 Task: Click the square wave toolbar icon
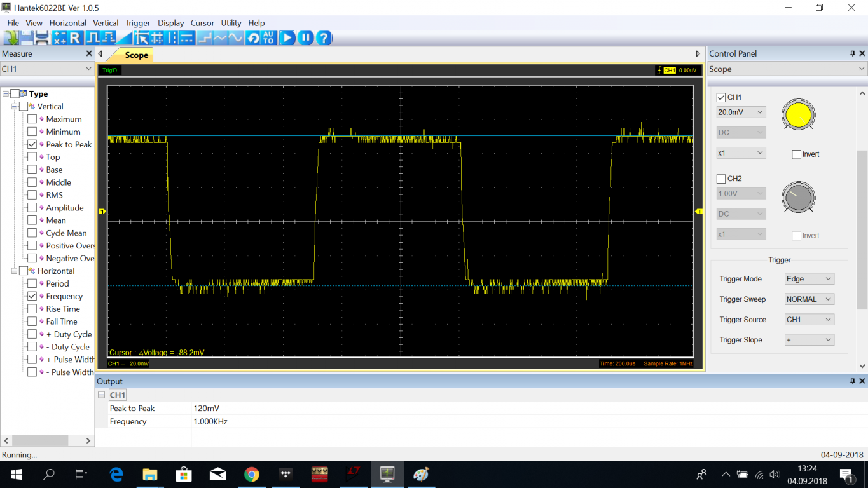click(93, 38)
